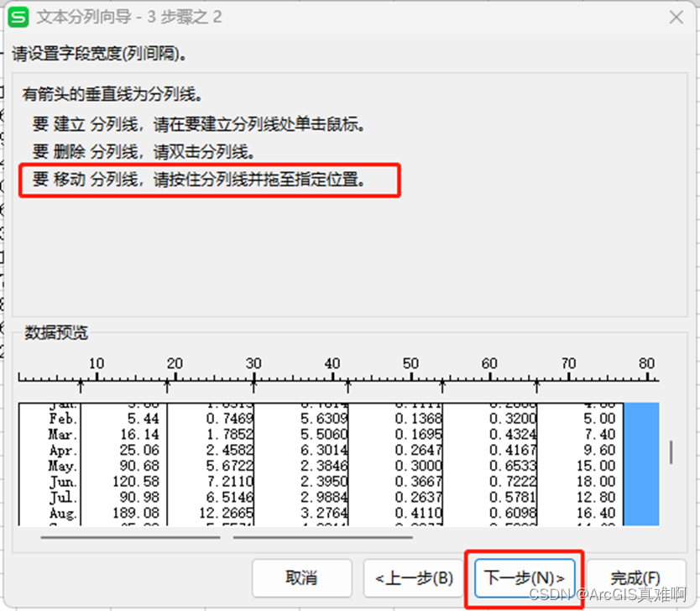Image resolution: width=700 pixels, height=611 pixels.
Task: Click the Finish 完成(F) button
Action: point(635,578)
